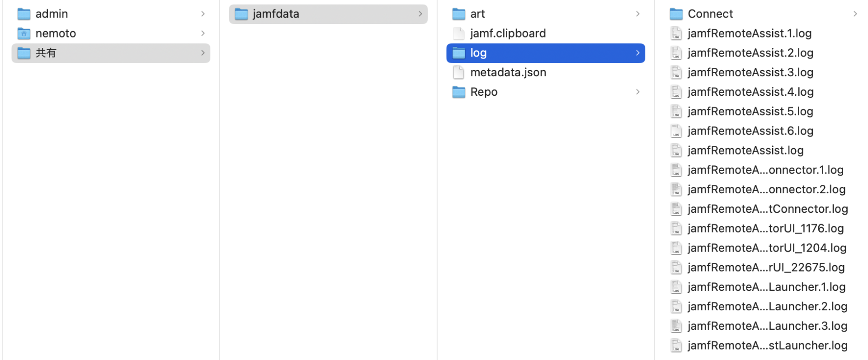Click the chevron on the Repo row
The height and width of the screenshot is (360, 868).
point(637,92)
